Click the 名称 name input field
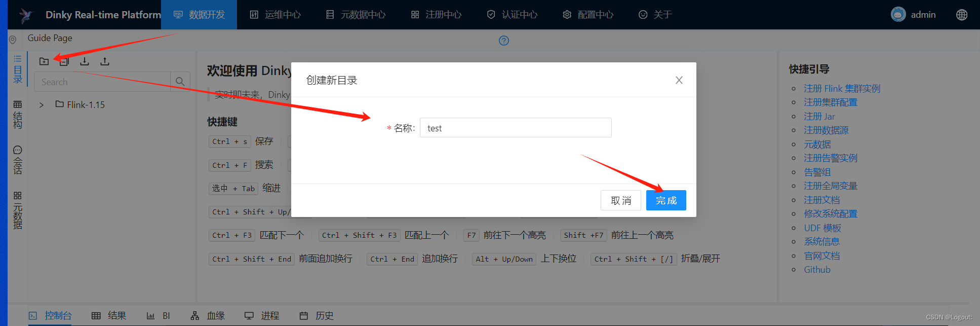The width and height of the screenshot is (980, 326). pos(516,128)
